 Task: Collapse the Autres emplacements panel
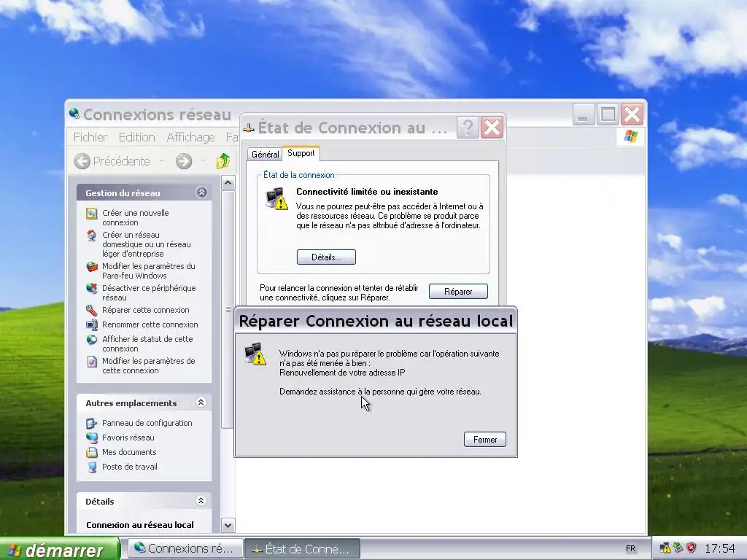click(201, 402)
